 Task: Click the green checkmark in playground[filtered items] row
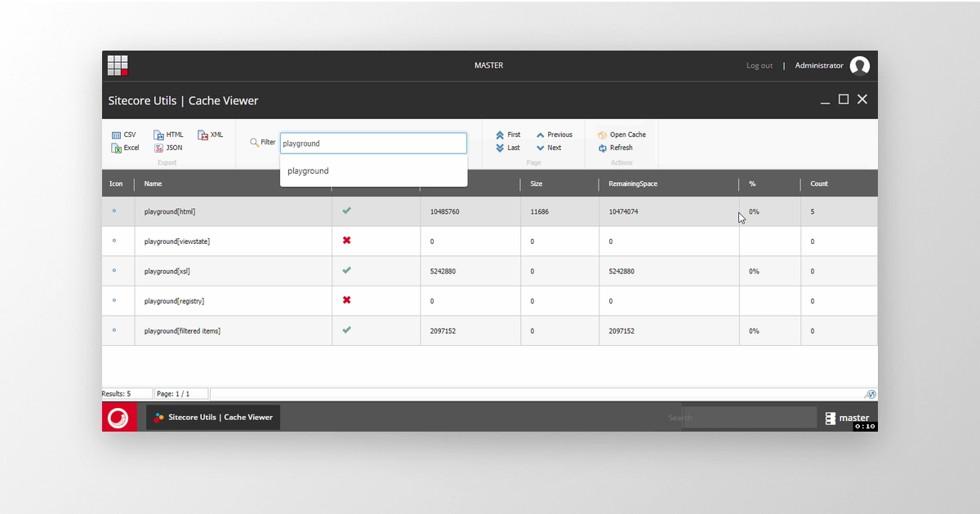(346, 330)
